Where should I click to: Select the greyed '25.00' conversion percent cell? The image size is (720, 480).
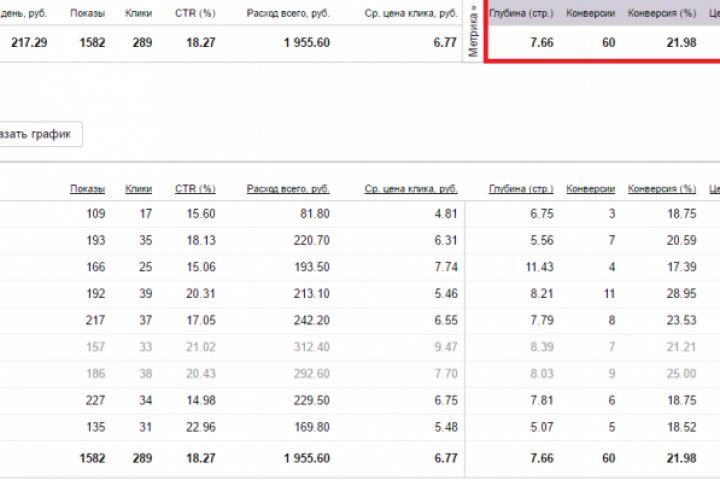(x=681, y=373)
